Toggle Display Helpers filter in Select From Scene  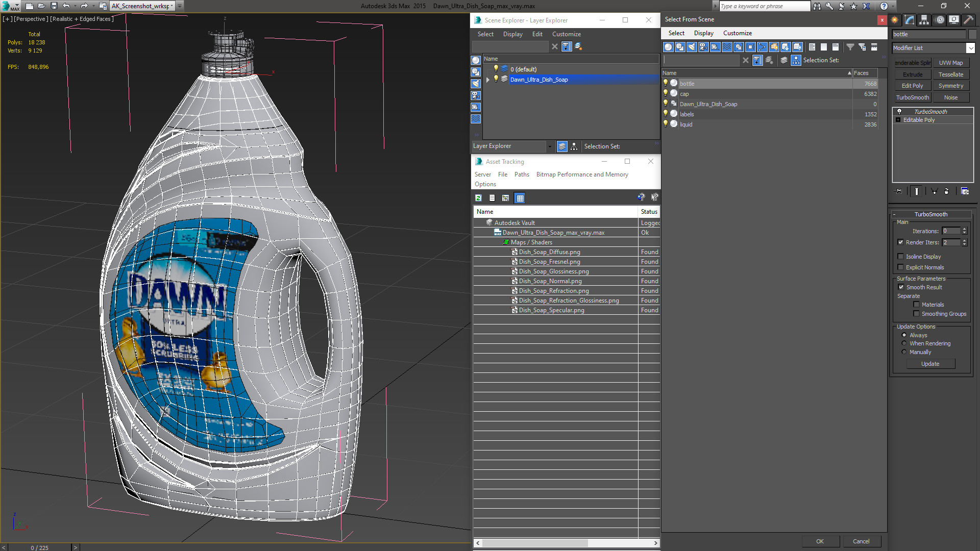coord(715,47)
